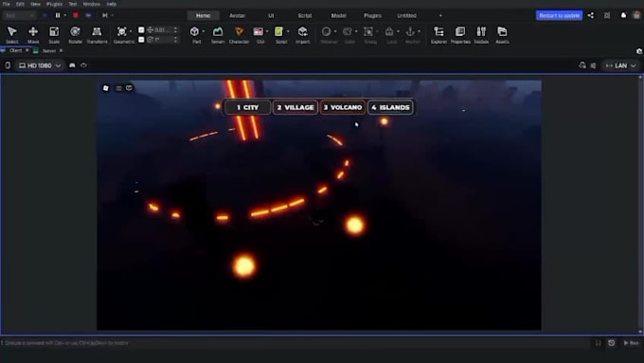Expand the GUI dropdown arrow
The width and height of the screenshot is (644, 363).
267,31
